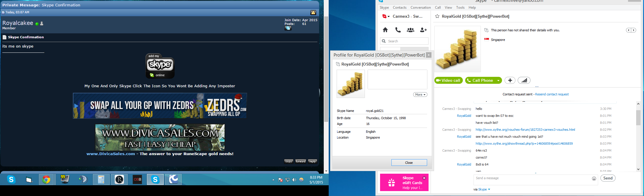The height and width of the screenshot is (196, 644).
Task: Open the carmex3 vouches sythe link
Action: tap(525, 130)
